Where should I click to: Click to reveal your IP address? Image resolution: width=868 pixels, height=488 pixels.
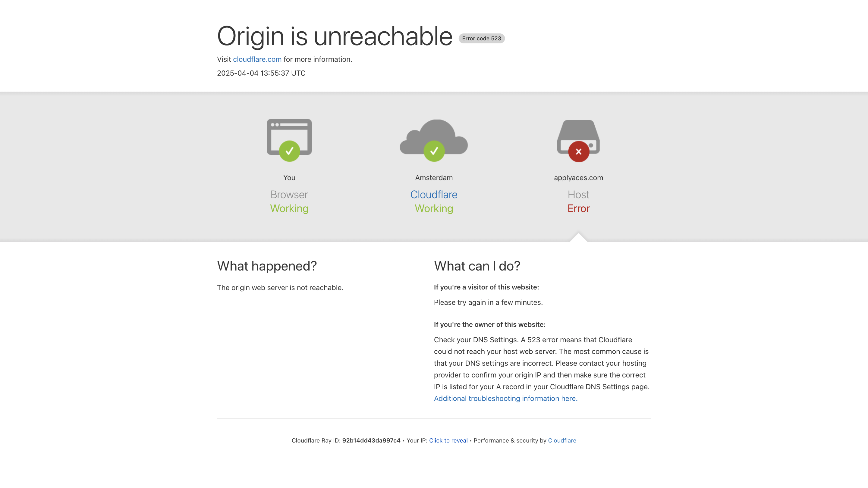click(448, 440)
